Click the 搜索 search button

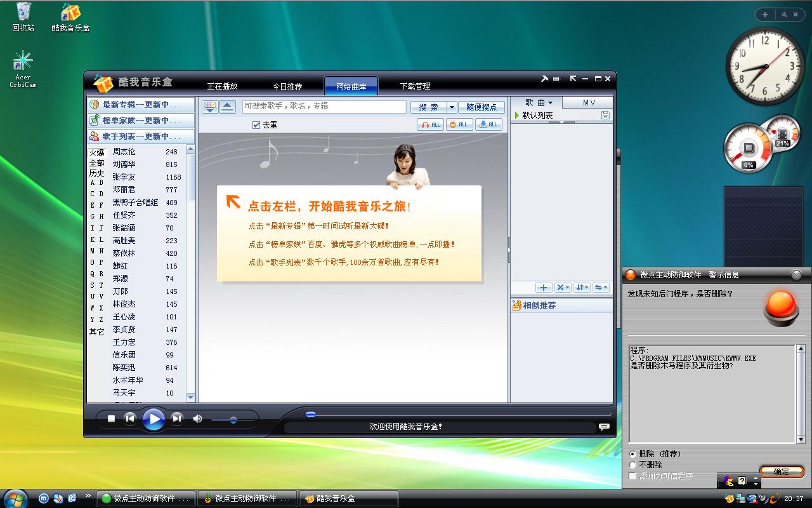428,107
